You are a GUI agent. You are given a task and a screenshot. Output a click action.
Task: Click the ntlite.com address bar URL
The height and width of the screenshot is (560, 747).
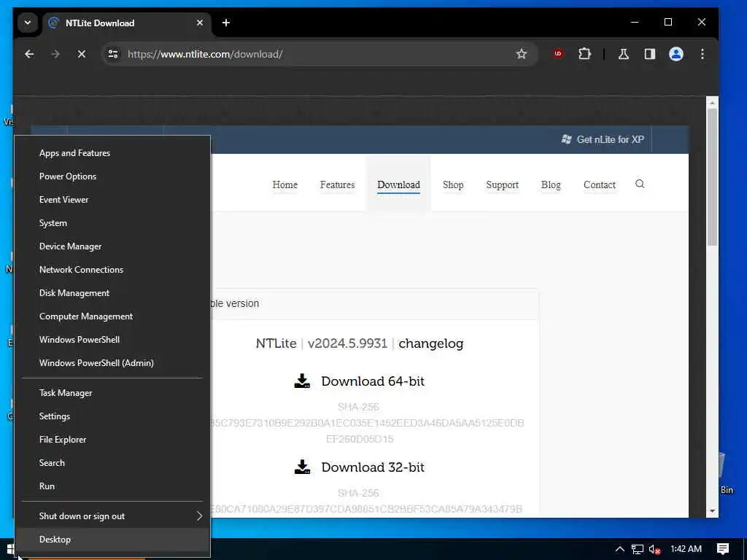205,54
